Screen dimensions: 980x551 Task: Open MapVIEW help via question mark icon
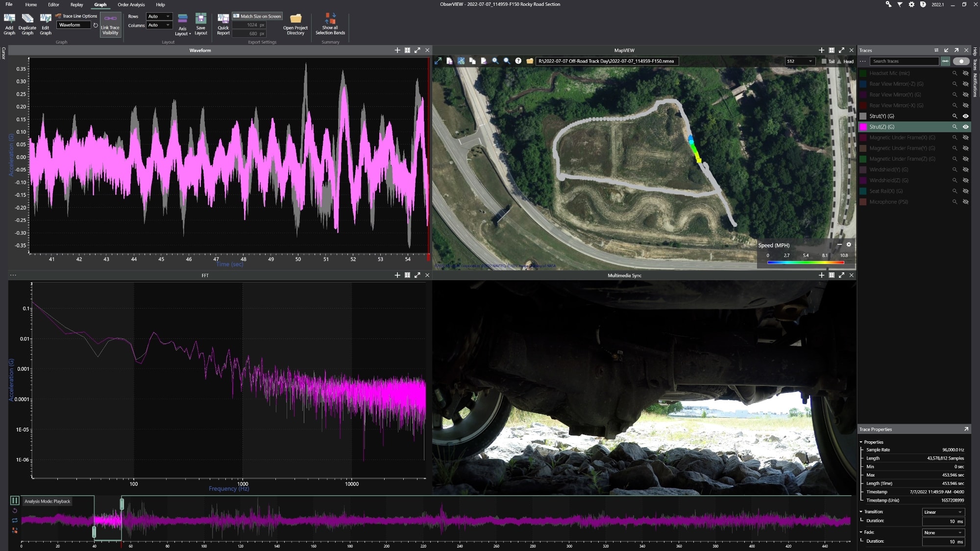(518, 61)
